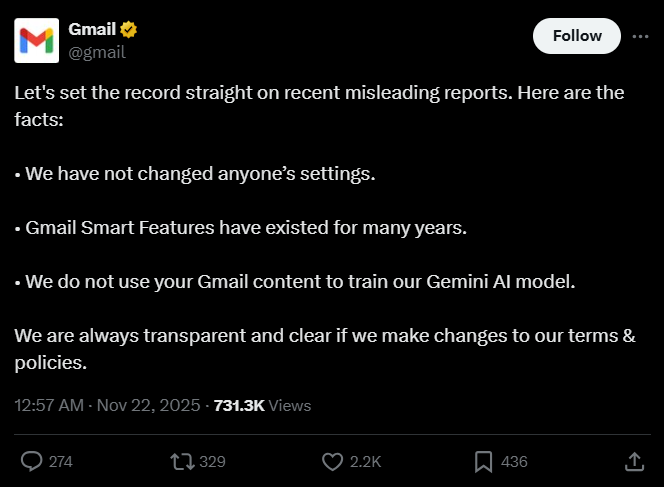Image resolution: width=664 pixels, height=487 pixels.
Task: Open the three-dot more options menu
Action: [639, 36]
